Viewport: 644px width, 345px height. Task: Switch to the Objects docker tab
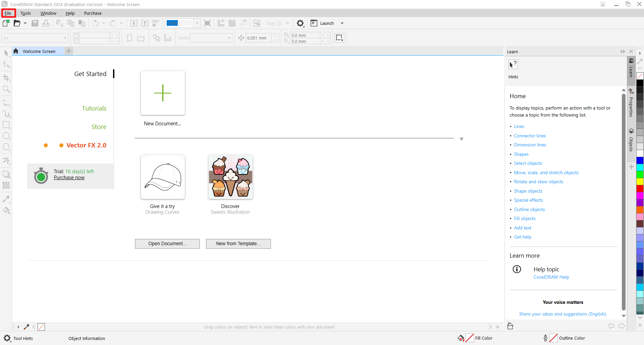tap(631, 140)
